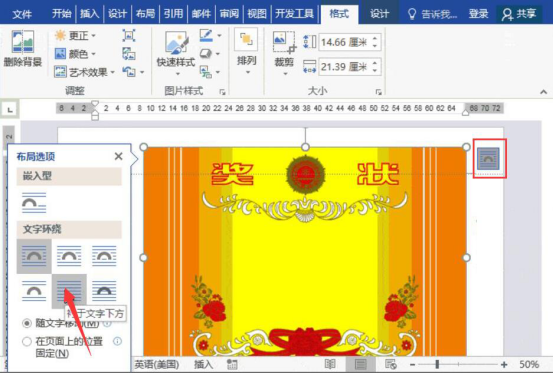The image size is (553, 374).
Task: Open the Quick Styles (快速样式) gallery
Action: click(176, 53)
